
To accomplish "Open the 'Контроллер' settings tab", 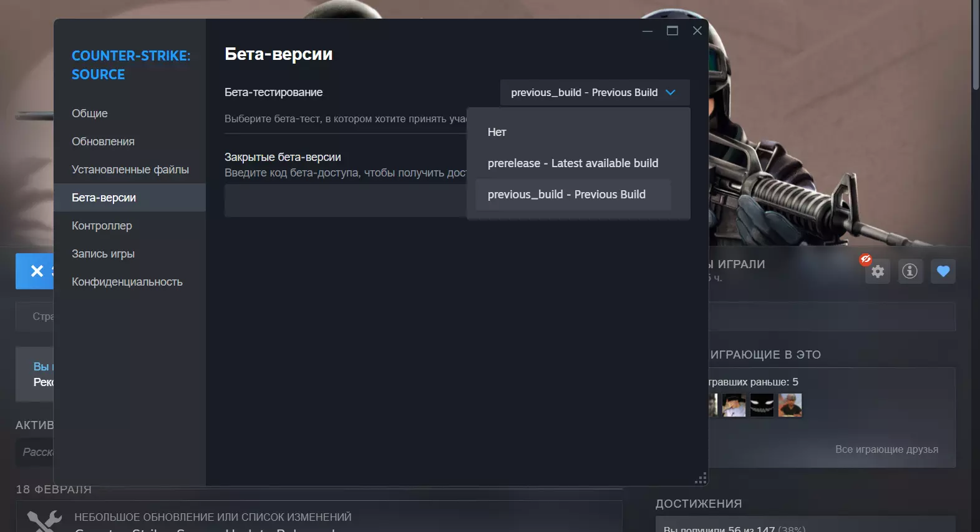I will [x=130, y=226].
